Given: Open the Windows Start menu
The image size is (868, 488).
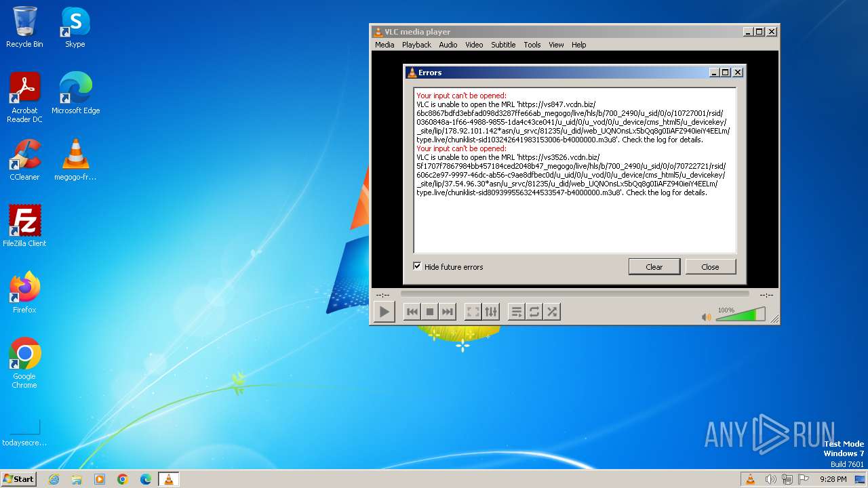Looking at the screenshot, I should pyautogui.click(x=18, y=479).
